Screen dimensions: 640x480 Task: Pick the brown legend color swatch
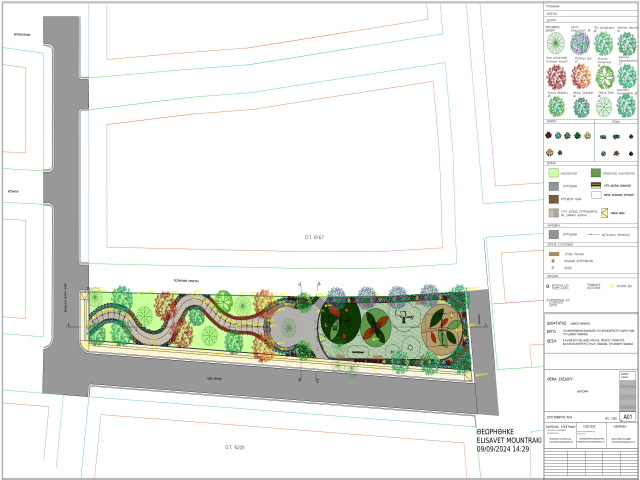553,200
